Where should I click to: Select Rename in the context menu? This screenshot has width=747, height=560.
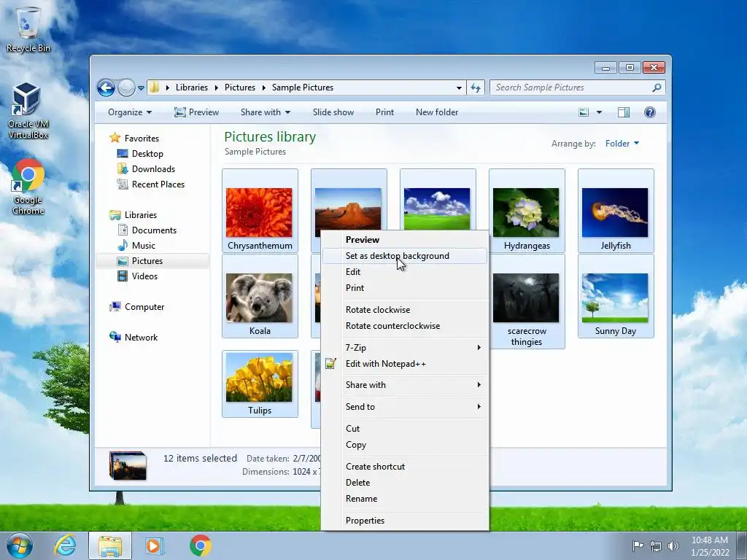[x=406, y=499]
